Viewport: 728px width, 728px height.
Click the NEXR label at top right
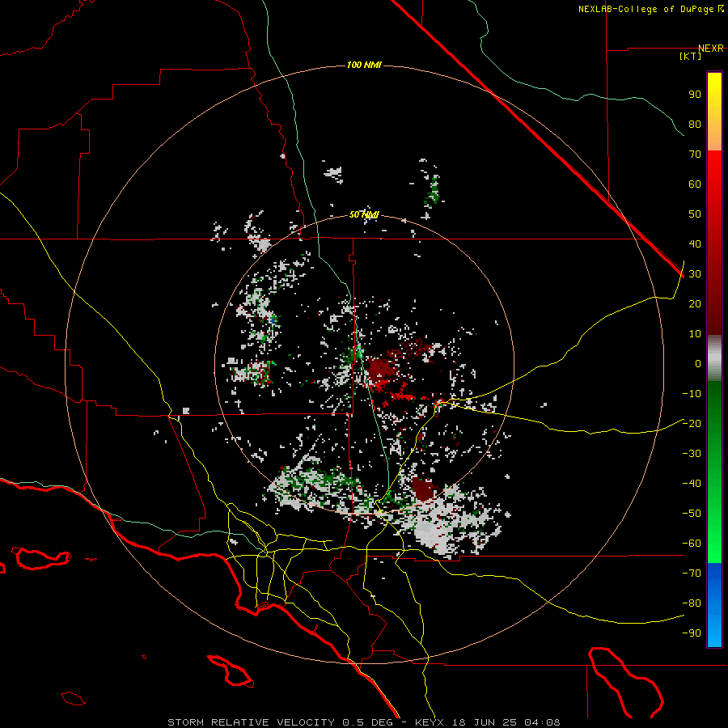coord(711,49)
